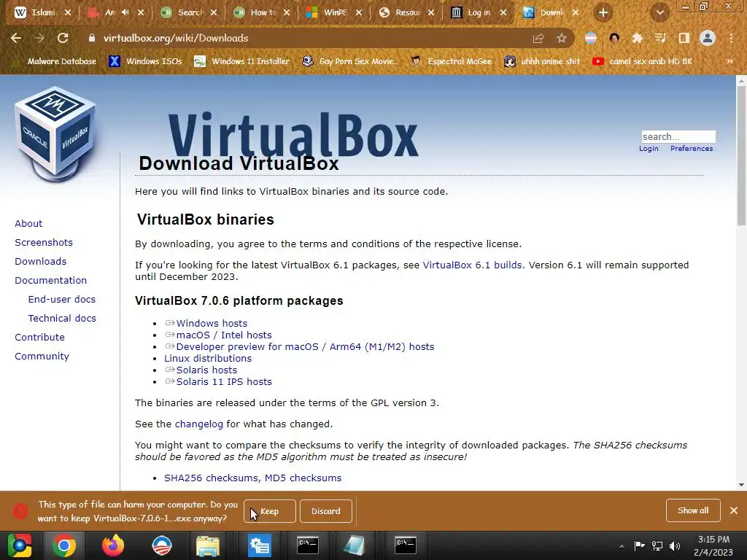
Task: Open a new tab with plus button
Action: (x=603, y=12)
